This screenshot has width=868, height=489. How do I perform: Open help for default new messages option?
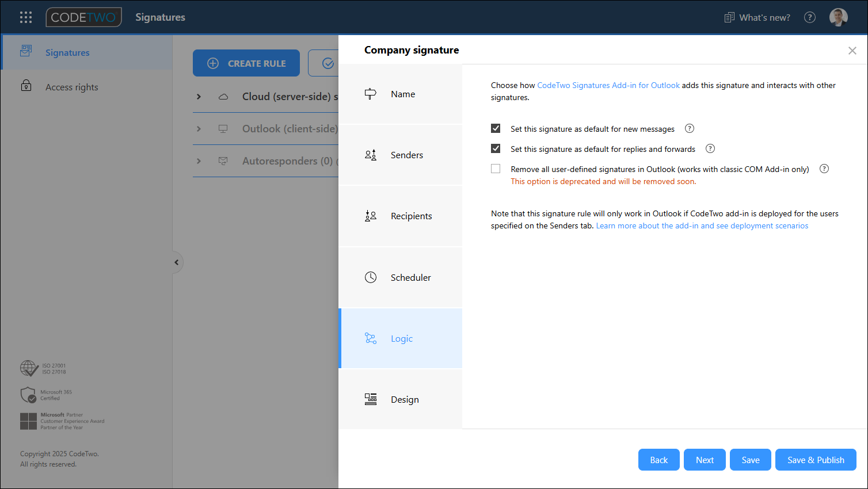tap(690, 128)
